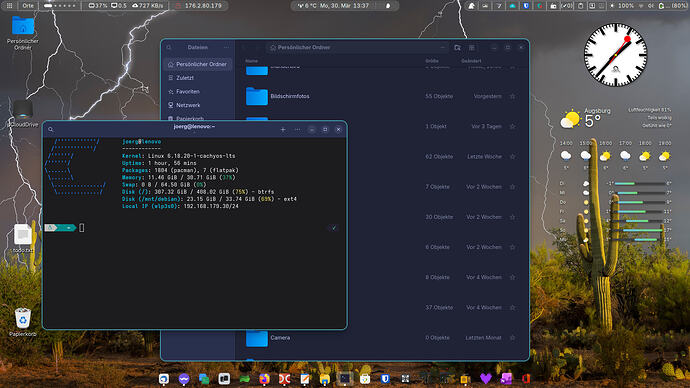Click the 727 KB/s network speed indicator
Image resolution: width=690 pixels, height=388 pixels.
(147, 6)
